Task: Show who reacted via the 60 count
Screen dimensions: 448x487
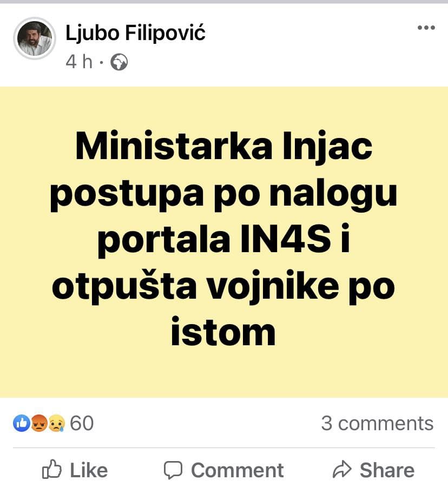Action: click(x=82, y=423)
